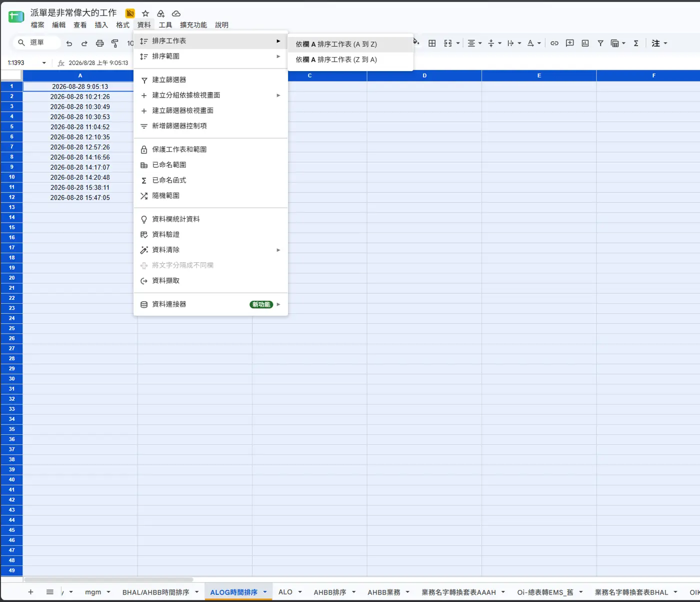The height and width of the screenshot is (602, 700).
Task: Check the cloud save status icon
Action: click(x=176, y=14)
